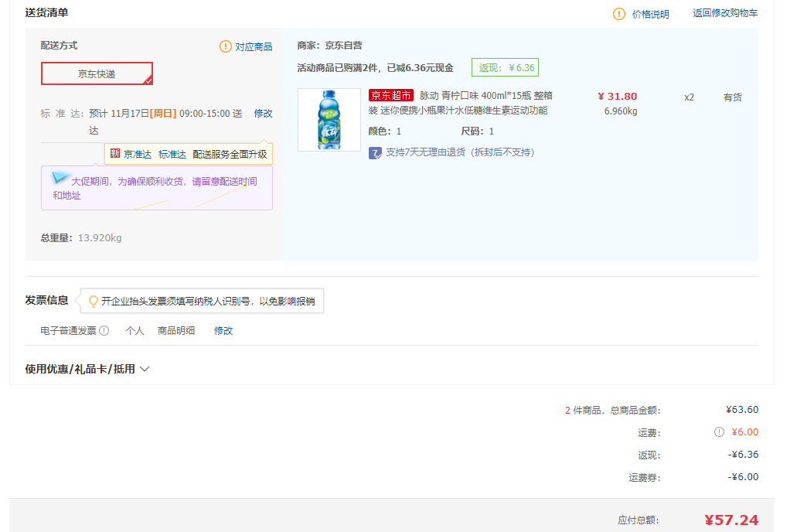Click the 总重量 13.920kg value
The width and height of the screenshot is (797, 532).
pos(100,237)
